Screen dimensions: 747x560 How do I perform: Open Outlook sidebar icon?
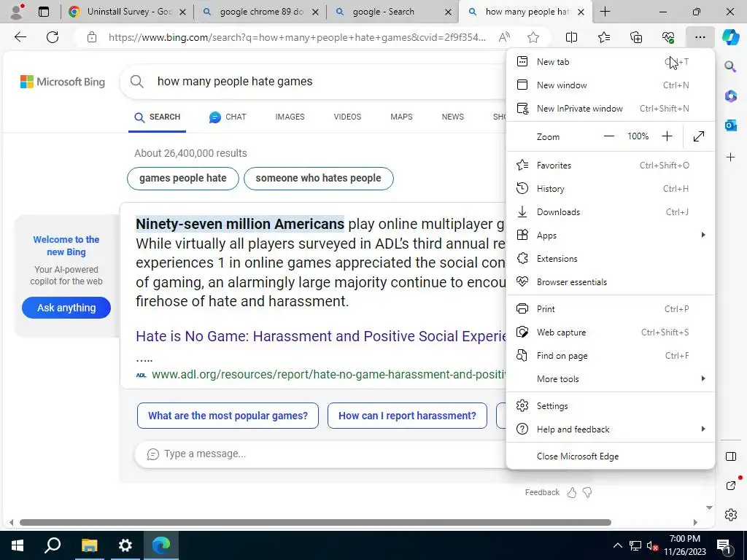pos(730,125)
